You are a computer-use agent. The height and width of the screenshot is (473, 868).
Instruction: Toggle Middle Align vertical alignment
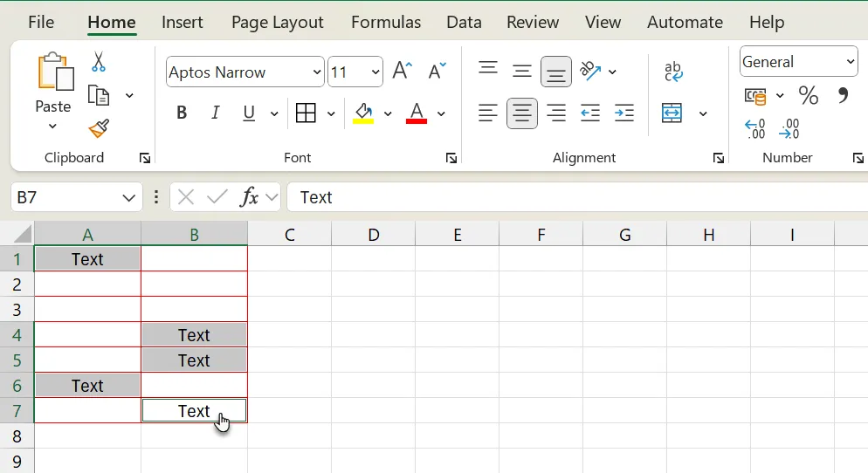[521, 72]
